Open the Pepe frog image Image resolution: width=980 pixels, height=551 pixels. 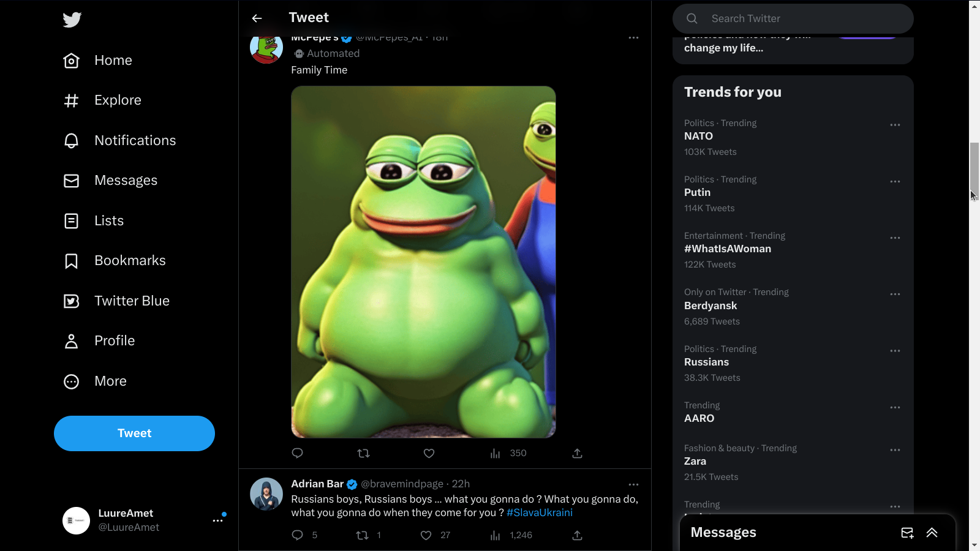point(423,262)
